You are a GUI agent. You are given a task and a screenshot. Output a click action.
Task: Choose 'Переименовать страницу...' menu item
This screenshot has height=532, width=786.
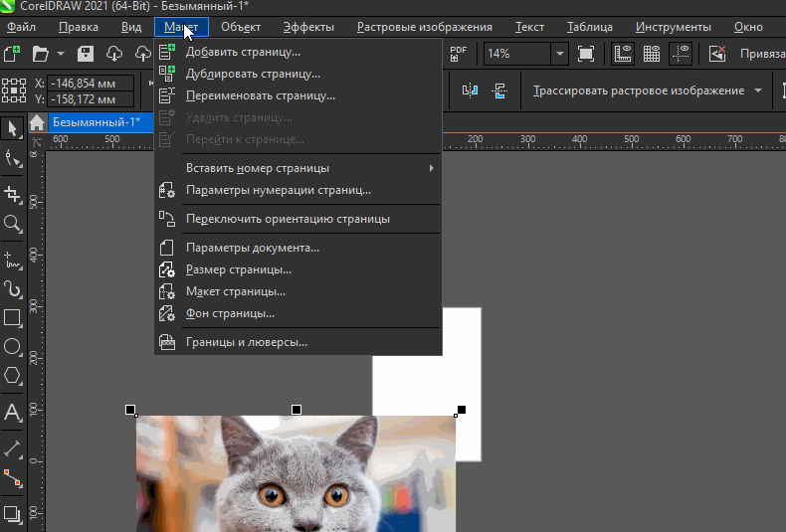[x=298, y=95]
